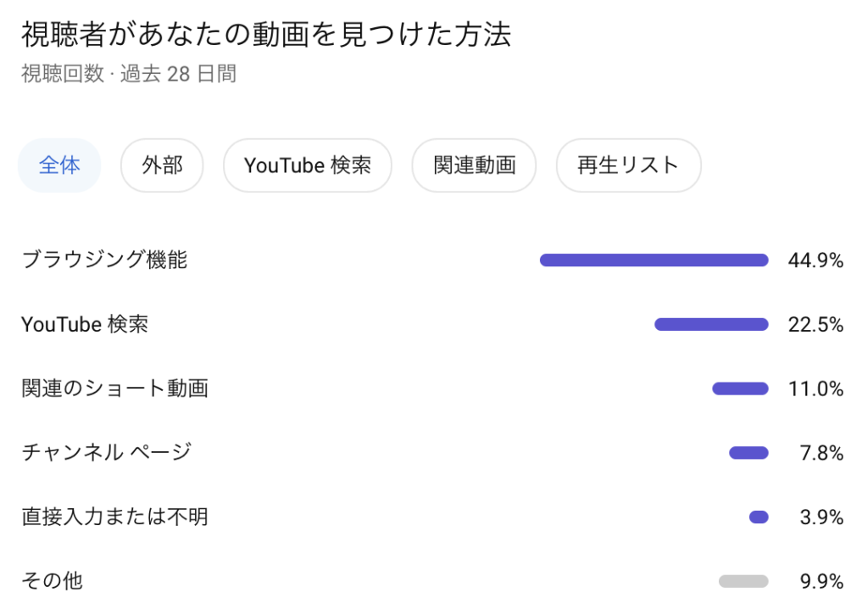Viewport: 868px width, 615px height.
Task: Click the その他 row label
Action: point(52,581)
